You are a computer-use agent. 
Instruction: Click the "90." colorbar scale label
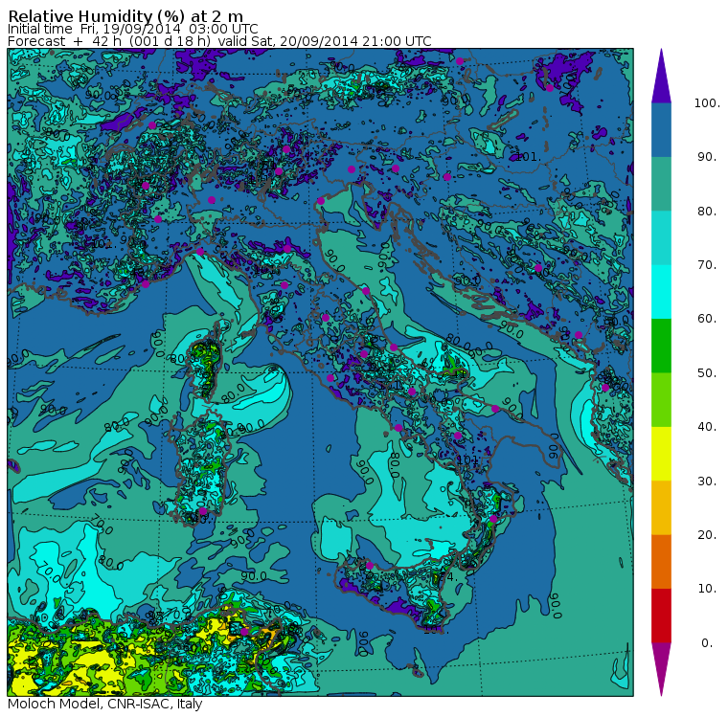click(707, 157)
